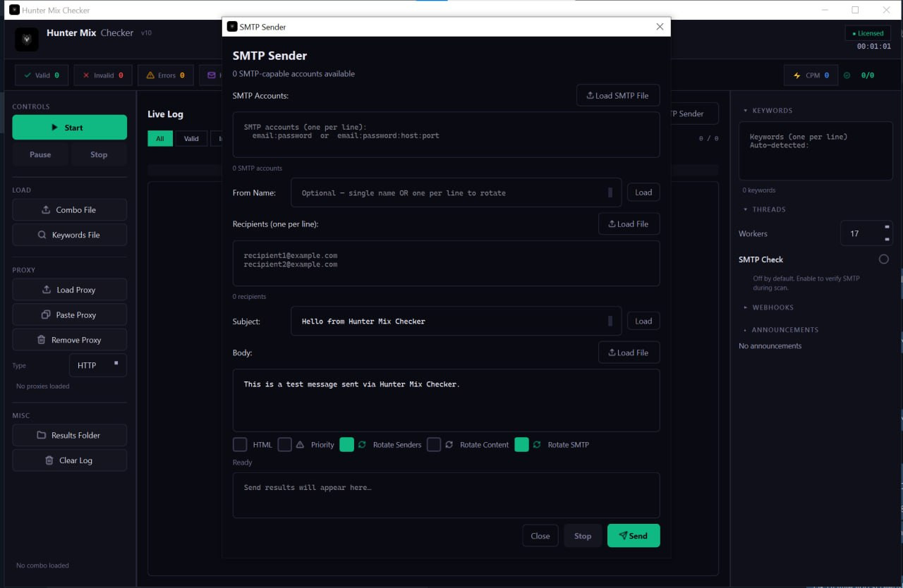This screenshot has height=588, width=903.
Task: Click the Hunter Mix logo in the header
Action: (x=27, y=39)
